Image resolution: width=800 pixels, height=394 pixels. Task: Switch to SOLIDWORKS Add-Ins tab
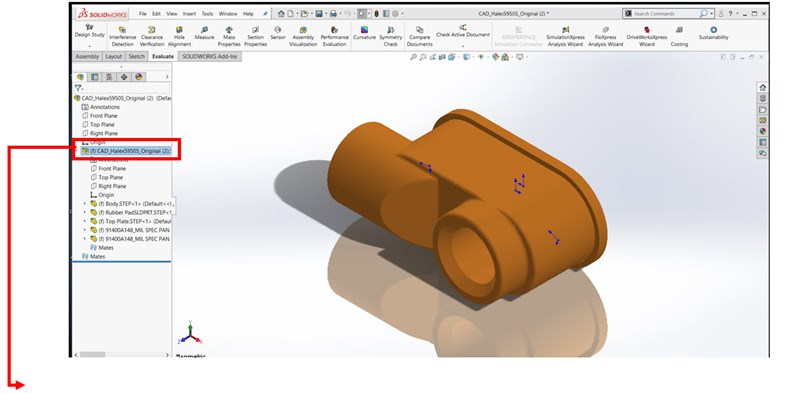(210, 57)
